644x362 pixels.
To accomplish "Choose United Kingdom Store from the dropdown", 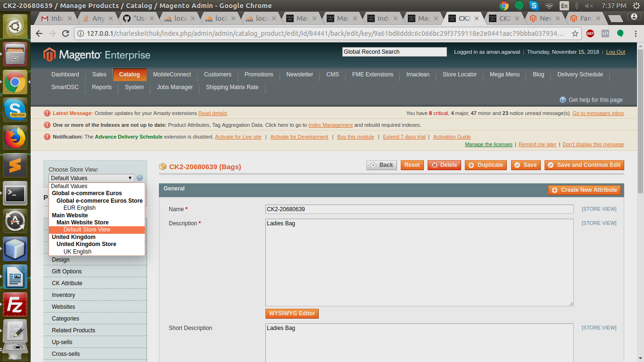I will click(x=86, y=244).
